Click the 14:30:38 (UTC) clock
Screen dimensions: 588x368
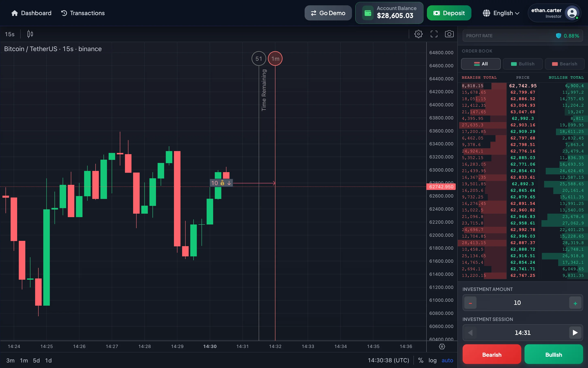tap(388, 360)
